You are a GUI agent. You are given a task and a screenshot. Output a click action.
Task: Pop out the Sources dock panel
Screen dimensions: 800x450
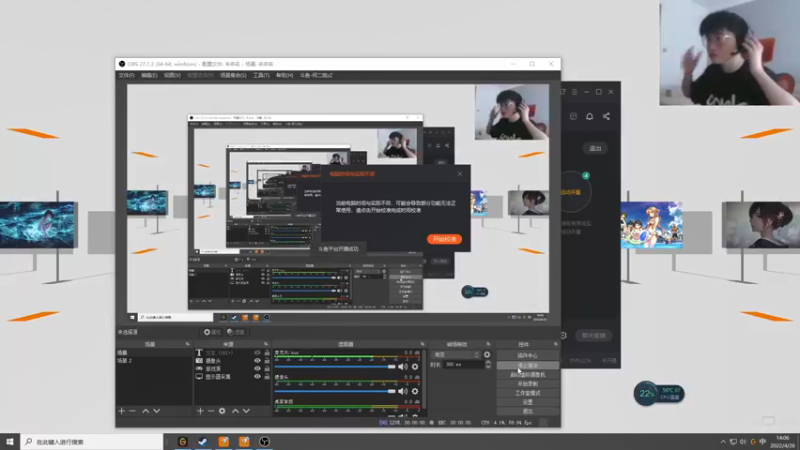tap(266, 344)
